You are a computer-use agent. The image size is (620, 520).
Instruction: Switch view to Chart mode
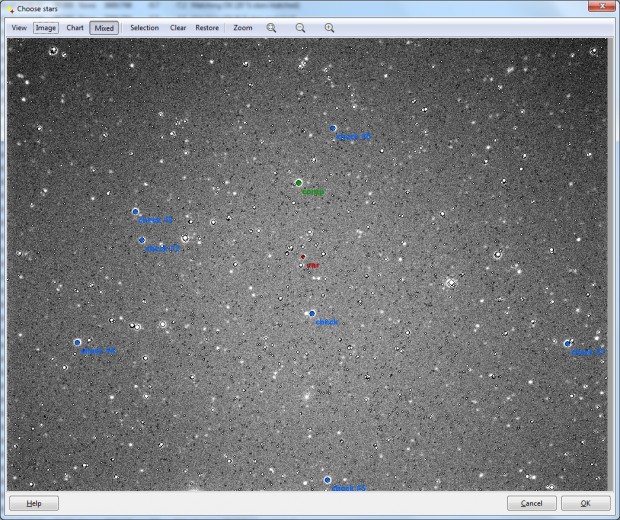point(75,28)
